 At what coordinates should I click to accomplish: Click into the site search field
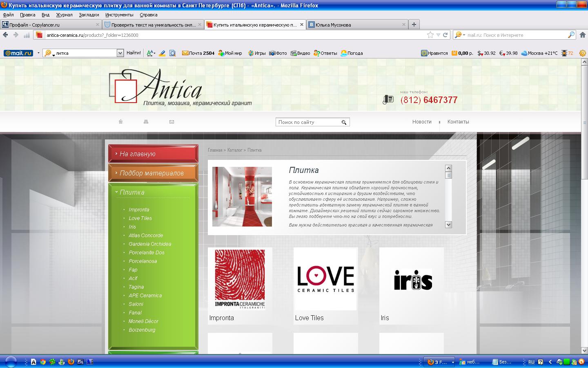[x=308, y=122]
